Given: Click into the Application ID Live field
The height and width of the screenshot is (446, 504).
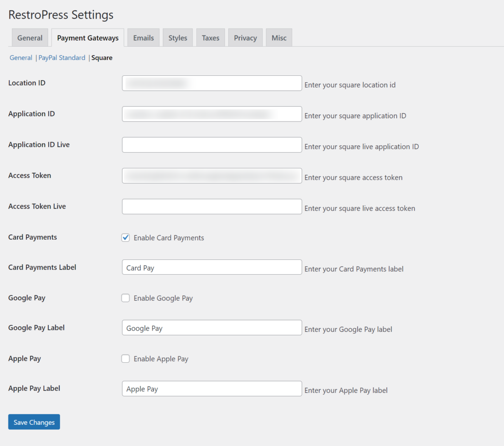Looking at the screenshot, I should tap(212, 145).
